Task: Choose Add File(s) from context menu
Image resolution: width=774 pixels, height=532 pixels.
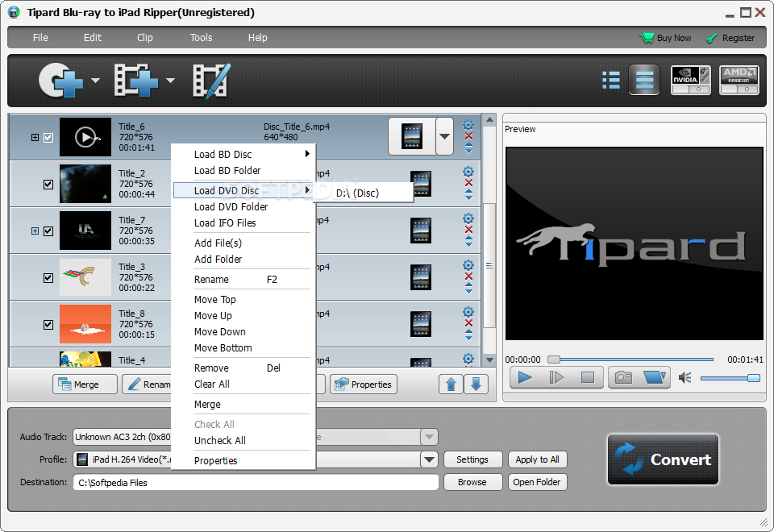Action: click(x=243, y=243)
